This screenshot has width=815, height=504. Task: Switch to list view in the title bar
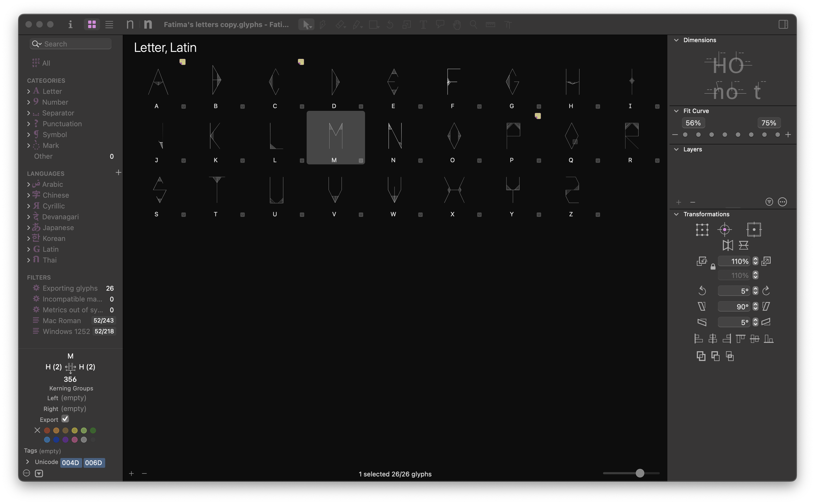click(109, 24)
